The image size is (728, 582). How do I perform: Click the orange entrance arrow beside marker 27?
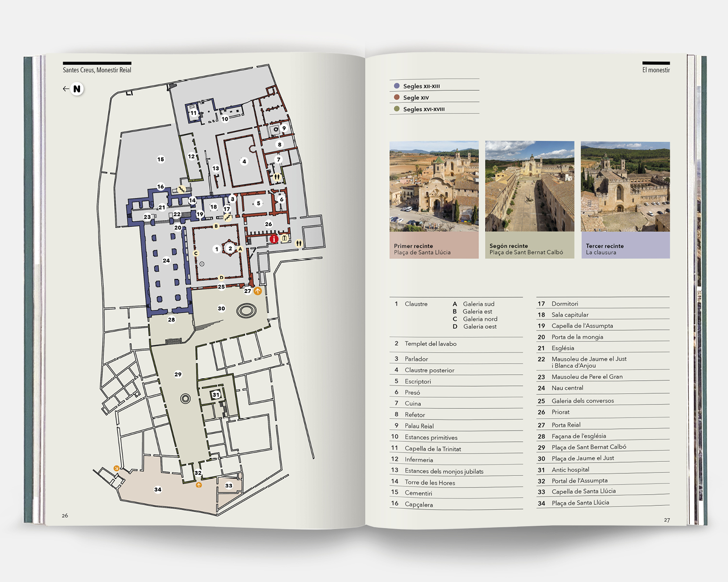[258, 291]
